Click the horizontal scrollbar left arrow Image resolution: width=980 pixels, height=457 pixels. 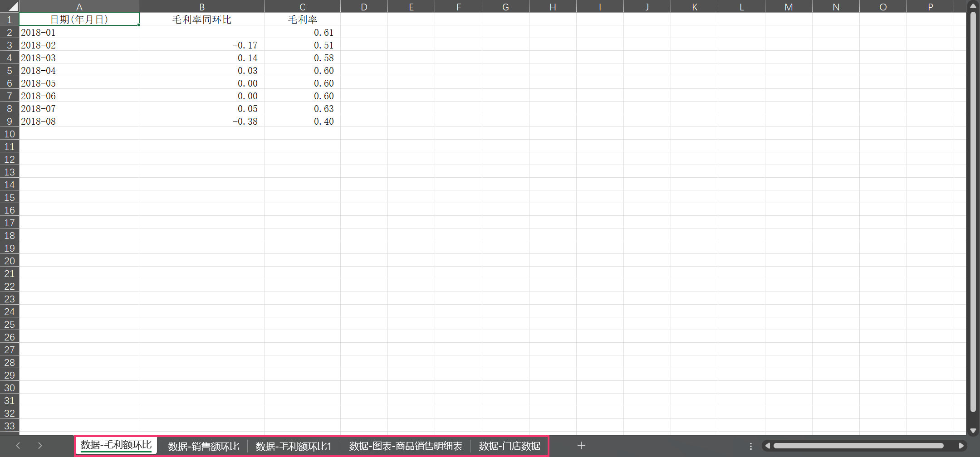tap(768, 446)
